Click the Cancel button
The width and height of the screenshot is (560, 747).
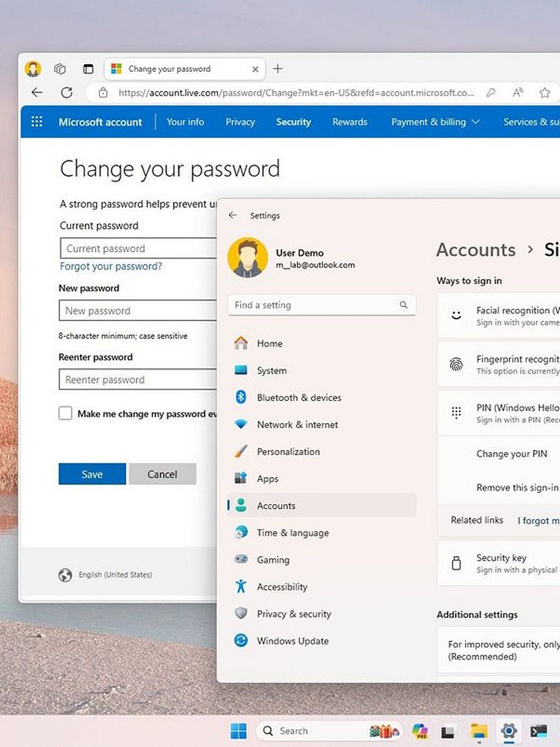[x=162, y=474]
